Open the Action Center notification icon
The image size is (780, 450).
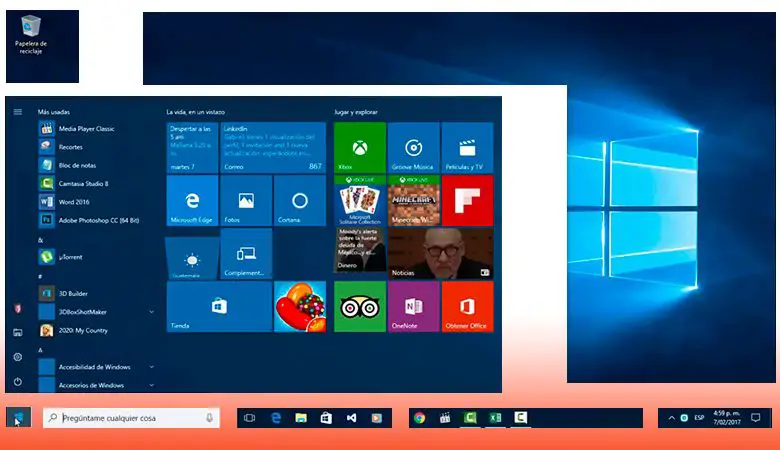(x=756, y=418)
